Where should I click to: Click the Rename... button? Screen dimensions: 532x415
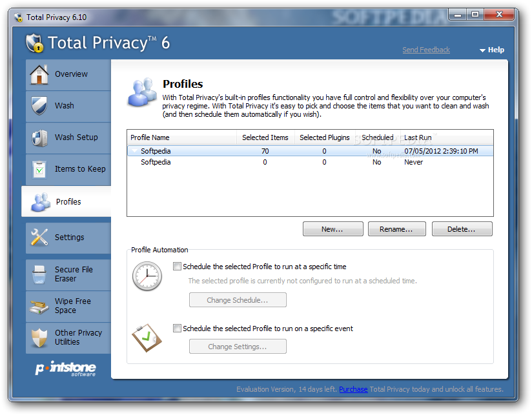pyautogui.click(x=396, y=229)
